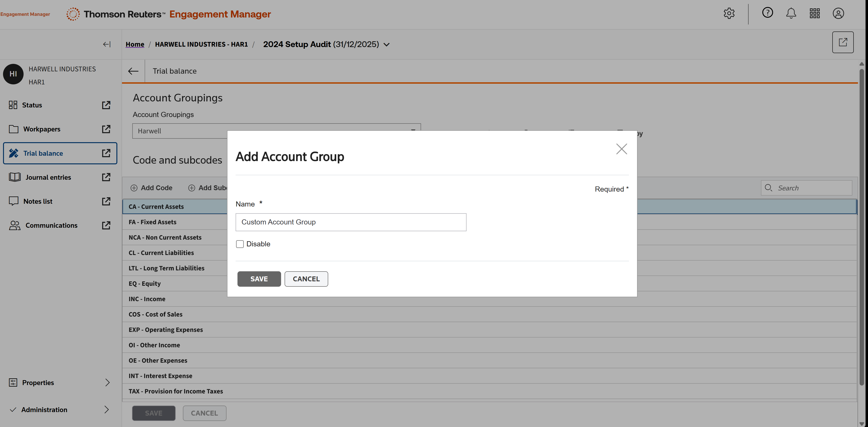Screen dimensions: 868x427
Task: Click the Name input field
Action: (x=350, y=222)
